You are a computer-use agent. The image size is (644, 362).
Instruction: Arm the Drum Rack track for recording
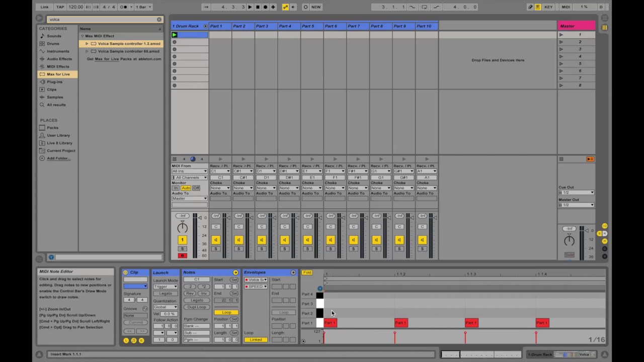click(182, 255)
